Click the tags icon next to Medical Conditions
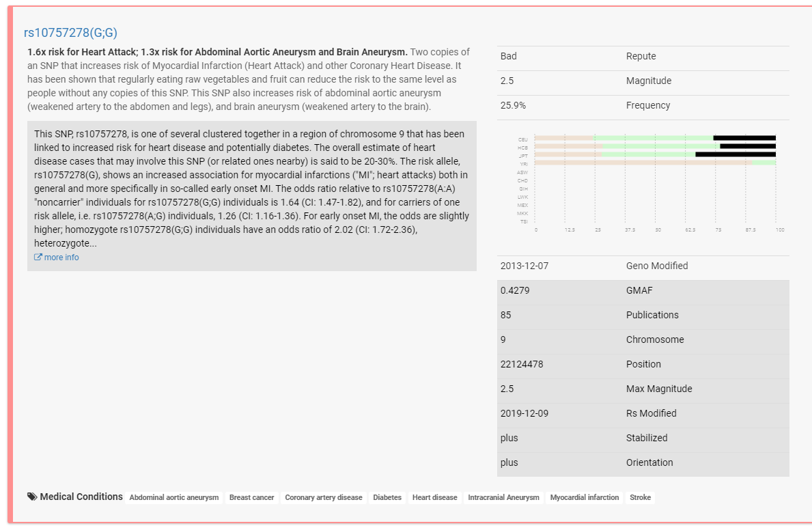 32,497
